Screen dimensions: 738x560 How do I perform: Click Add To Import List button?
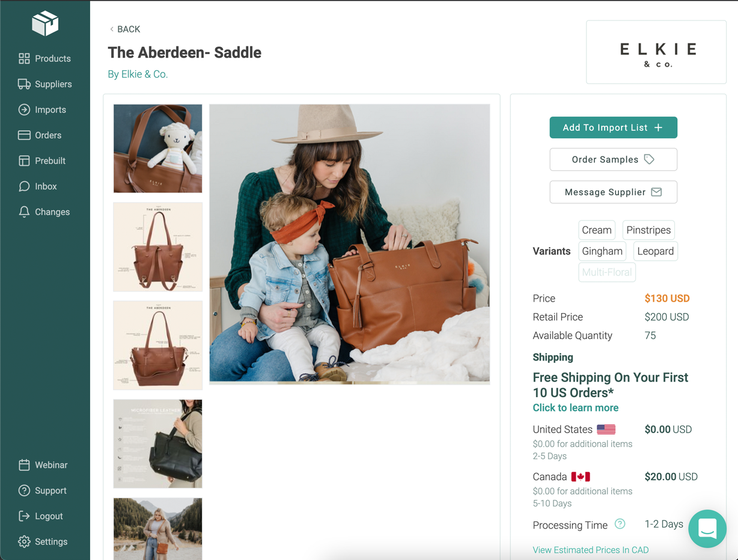coord(613,127)
